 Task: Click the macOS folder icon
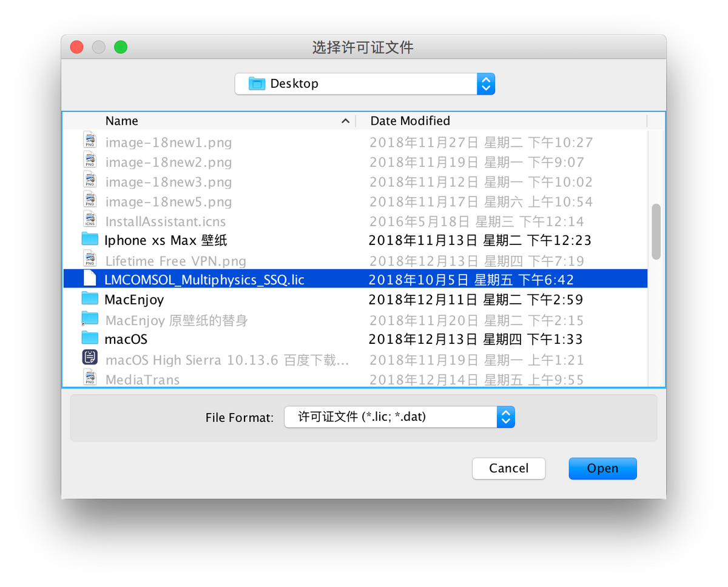click(90, 338)
